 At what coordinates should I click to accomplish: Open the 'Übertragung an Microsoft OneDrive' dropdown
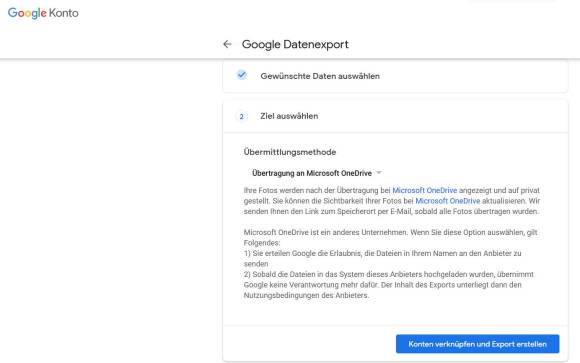point(316,173)
